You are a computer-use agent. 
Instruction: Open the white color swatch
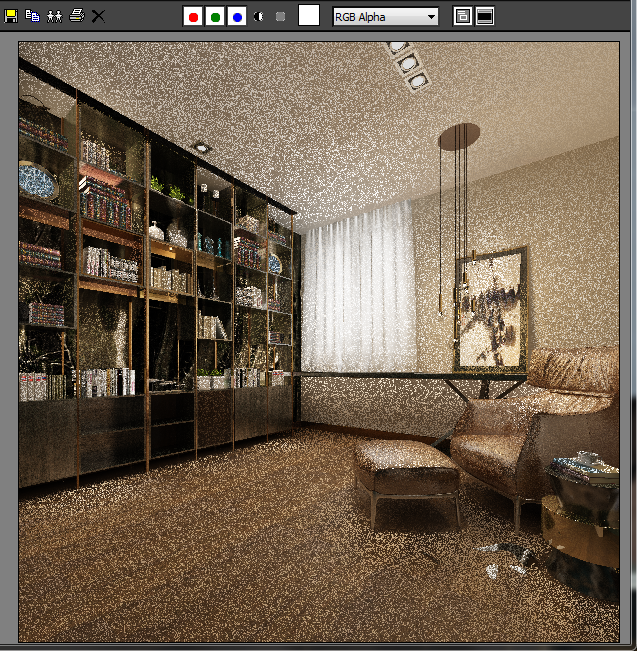pos(309,15)
